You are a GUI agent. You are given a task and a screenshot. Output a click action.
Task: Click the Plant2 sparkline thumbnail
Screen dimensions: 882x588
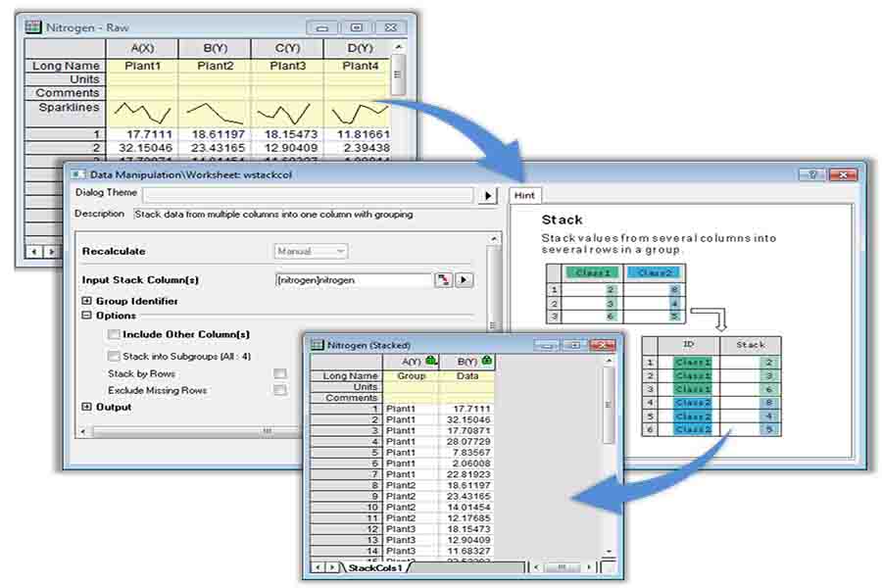click(215, 114)
